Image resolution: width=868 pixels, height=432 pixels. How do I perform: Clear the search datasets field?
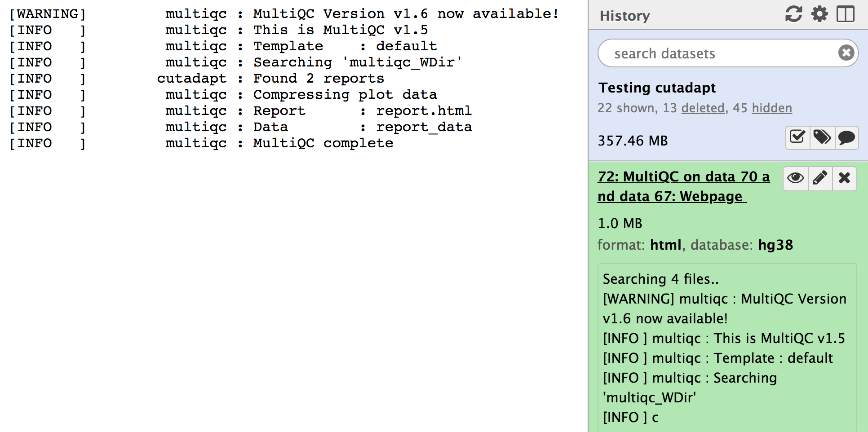(x=846, y=53)
